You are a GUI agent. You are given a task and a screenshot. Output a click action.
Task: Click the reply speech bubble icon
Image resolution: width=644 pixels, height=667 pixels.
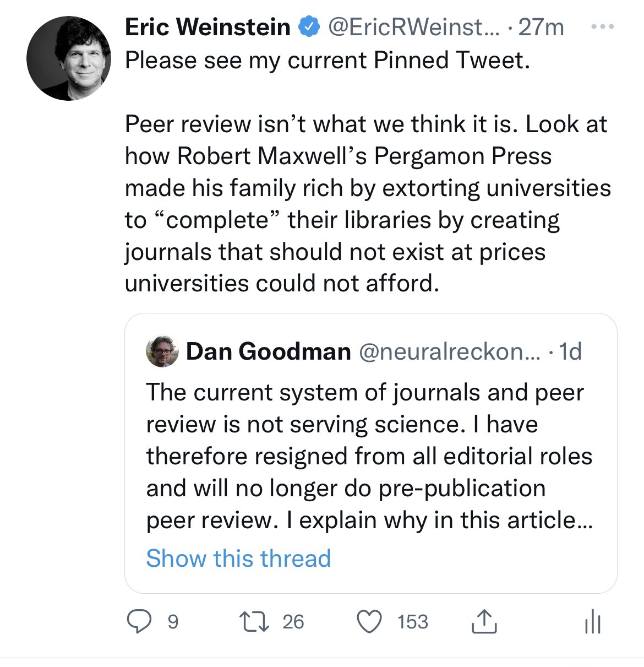tap(139, 622)
